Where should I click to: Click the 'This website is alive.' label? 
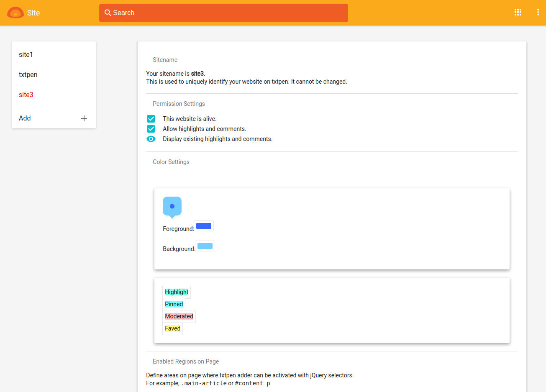[x=190, y=119]
